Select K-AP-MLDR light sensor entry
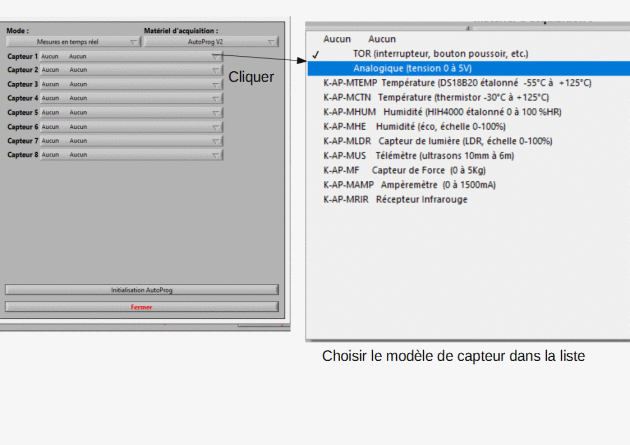Screen dimensions: 630x445 tap(437, 141)
